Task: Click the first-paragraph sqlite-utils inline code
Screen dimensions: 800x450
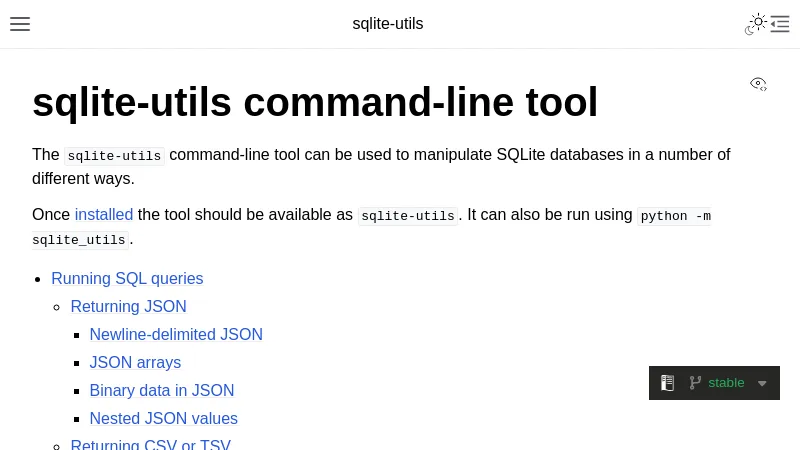Action: pyautogui.click(x=114, y=156)
